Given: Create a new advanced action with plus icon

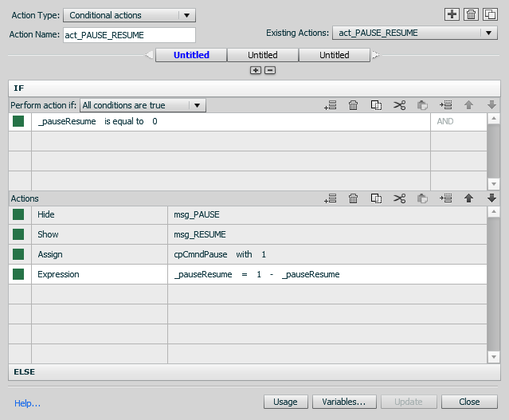Looking at the screenshot, I should pyautogui.click(x=452, y=14).
